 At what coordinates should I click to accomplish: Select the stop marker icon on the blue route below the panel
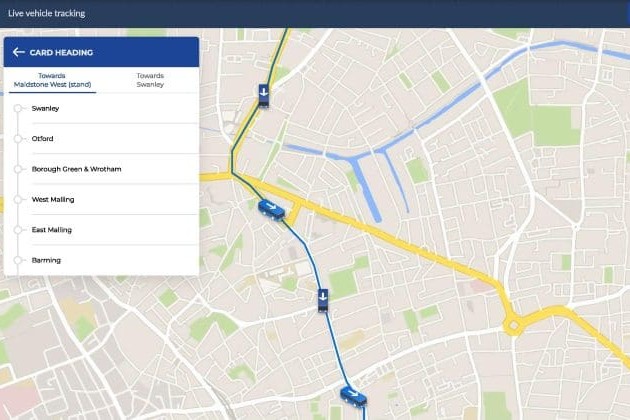click(x=323, y=300)
